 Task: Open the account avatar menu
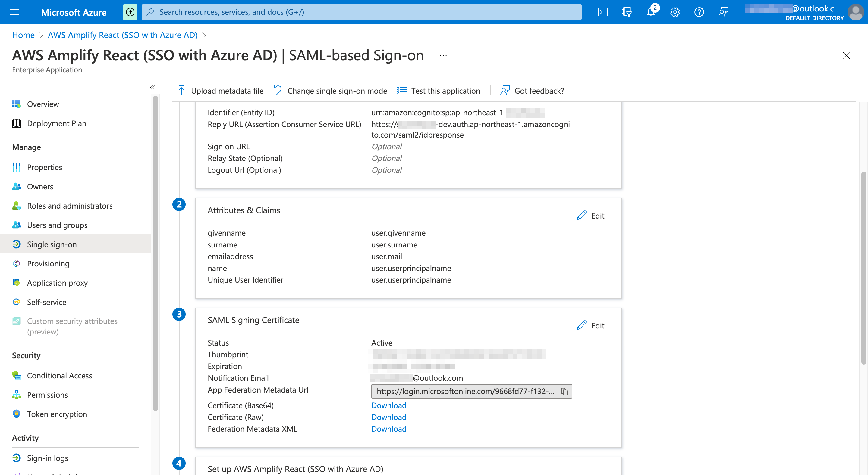click(856, 13)
